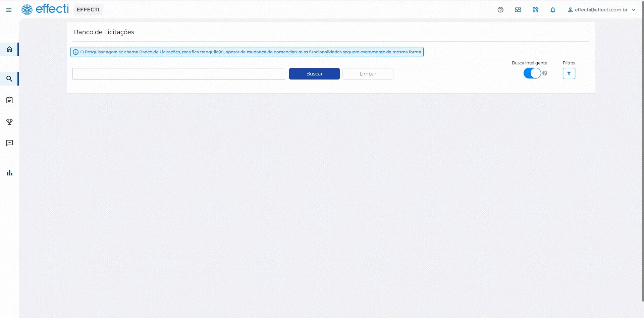Open the help question mark icon
Screen dimensions: 644x318
tap(500, 10)
